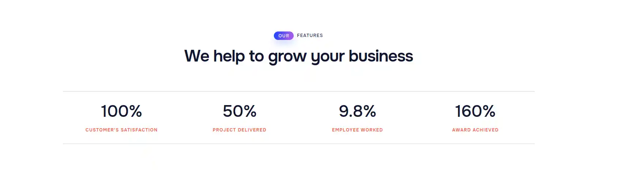The width and height of the screenshot is (644, 171).
Task: Click the divider line above the statistics
Action: (x=298, y=91)
